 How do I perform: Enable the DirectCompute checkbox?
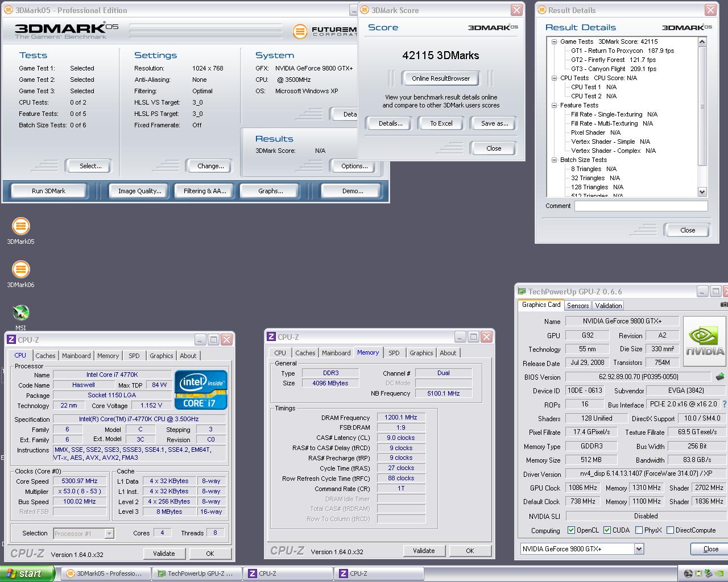[x=670, y=530]
